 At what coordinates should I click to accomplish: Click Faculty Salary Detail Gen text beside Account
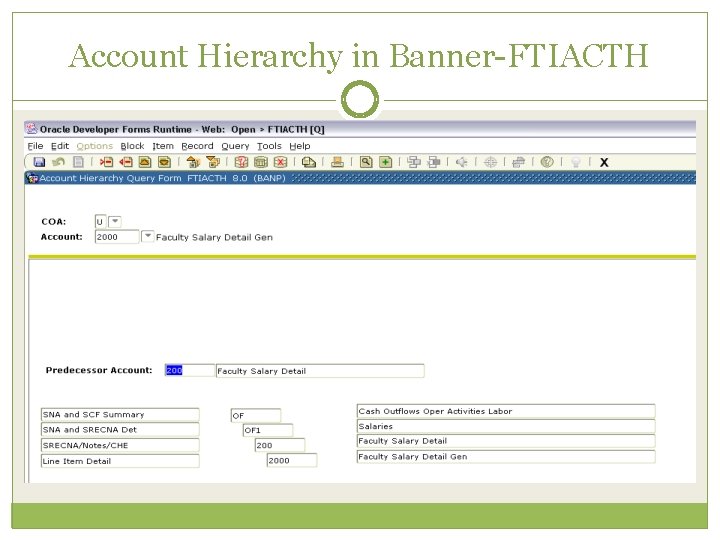pos(214,237)
